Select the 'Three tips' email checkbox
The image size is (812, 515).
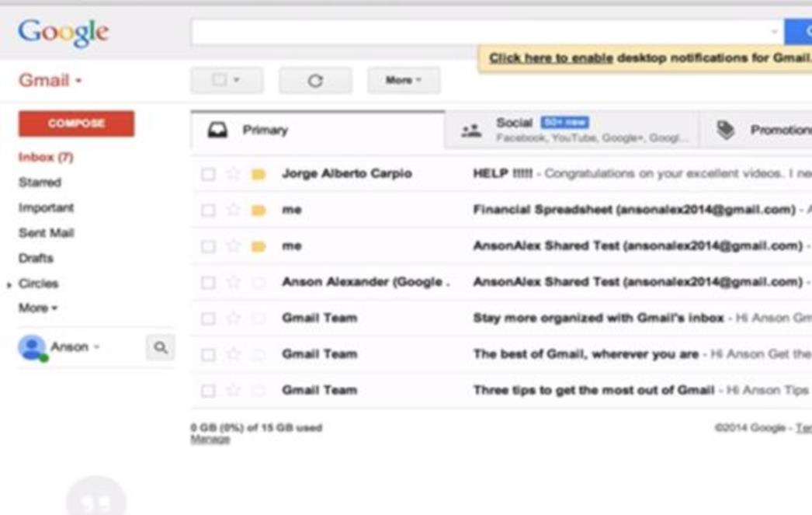tap(208, 391)
